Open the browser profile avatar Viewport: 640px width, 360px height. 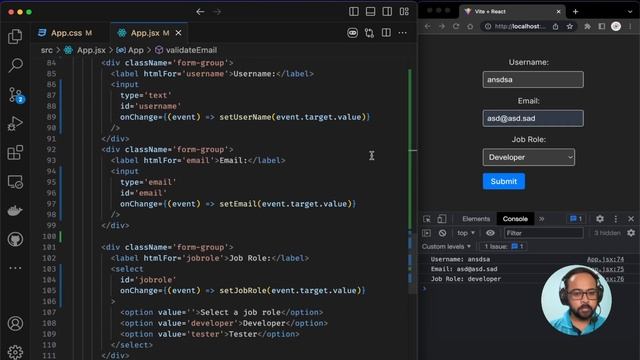click(x=616, y=27)
